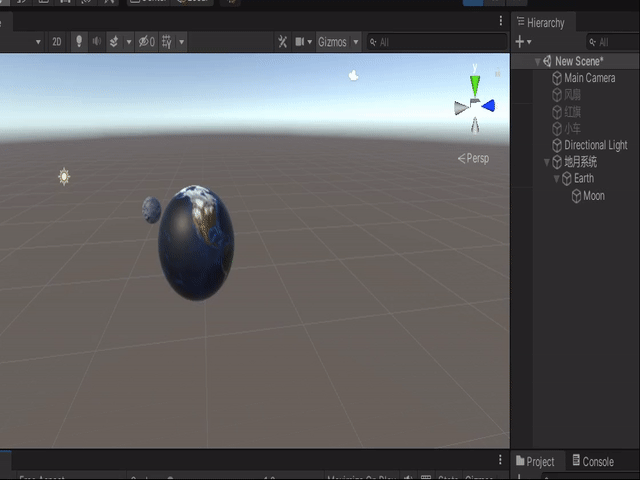Open create object dropdown arrow in Hierarchy

tap(529, 42)
